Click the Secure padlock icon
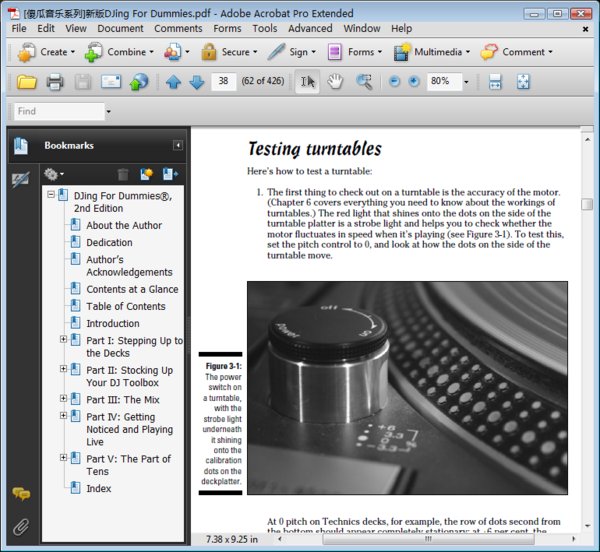Screen dimensions: 600x552 [209, 52]
